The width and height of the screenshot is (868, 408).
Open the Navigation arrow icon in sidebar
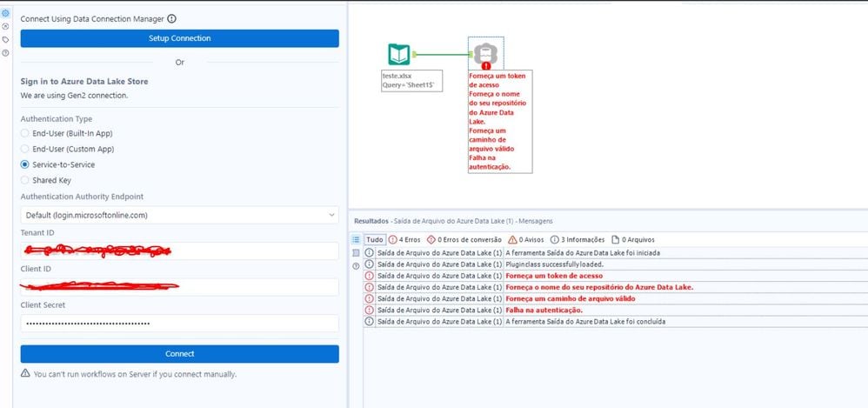click(x=5, y=27)
